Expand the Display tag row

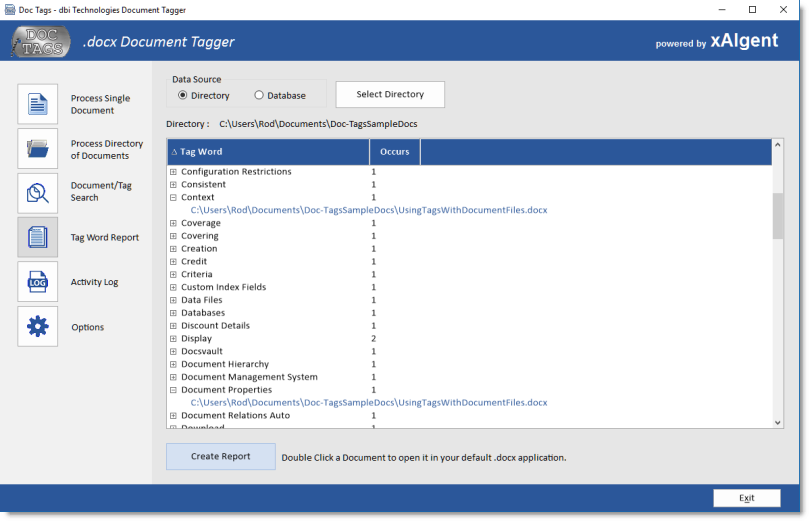point(173,339)
